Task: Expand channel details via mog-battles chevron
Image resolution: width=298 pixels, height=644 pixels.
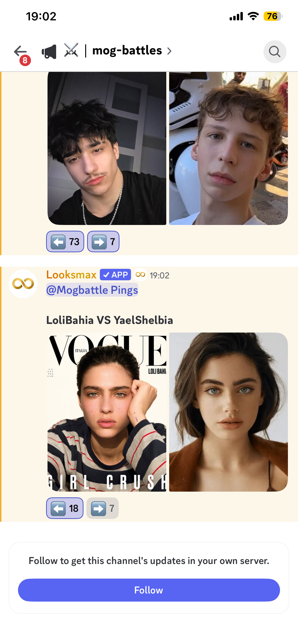Action: pos(170,51)
